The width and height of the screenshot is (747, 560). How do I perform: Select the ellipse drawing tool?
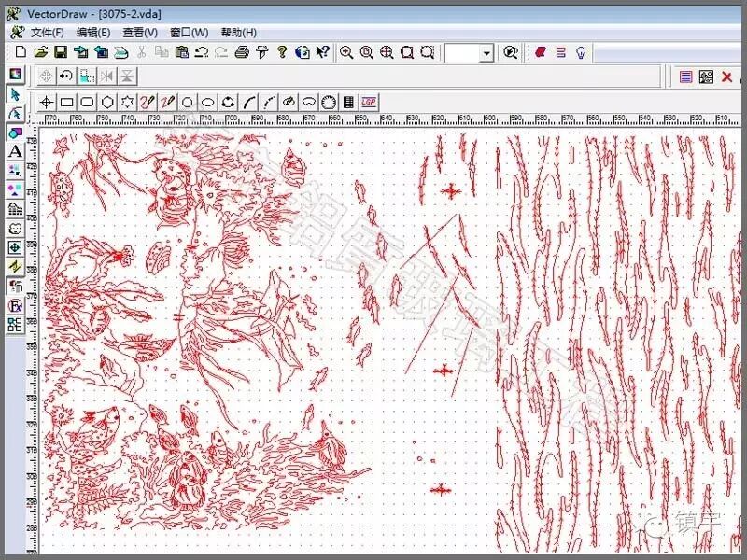pos(207,102)
